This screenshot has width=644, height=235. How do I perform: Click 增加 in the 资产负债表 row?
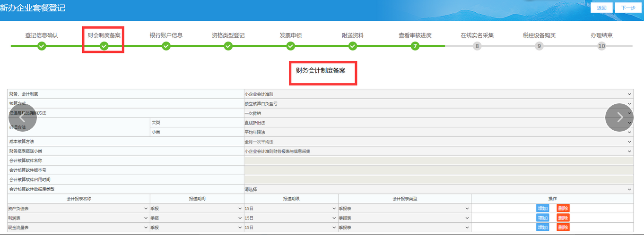(542, 208)
